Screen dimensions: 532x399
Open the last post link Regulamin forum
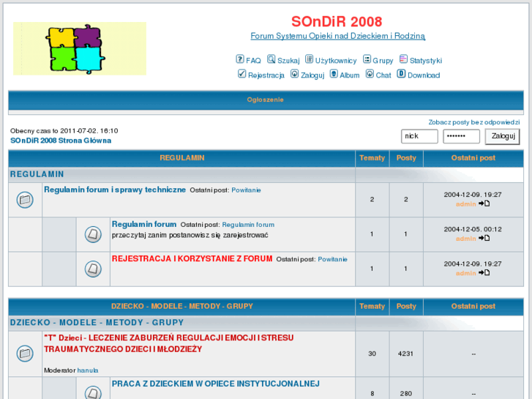pyautogui.click(x=248, y=225)
